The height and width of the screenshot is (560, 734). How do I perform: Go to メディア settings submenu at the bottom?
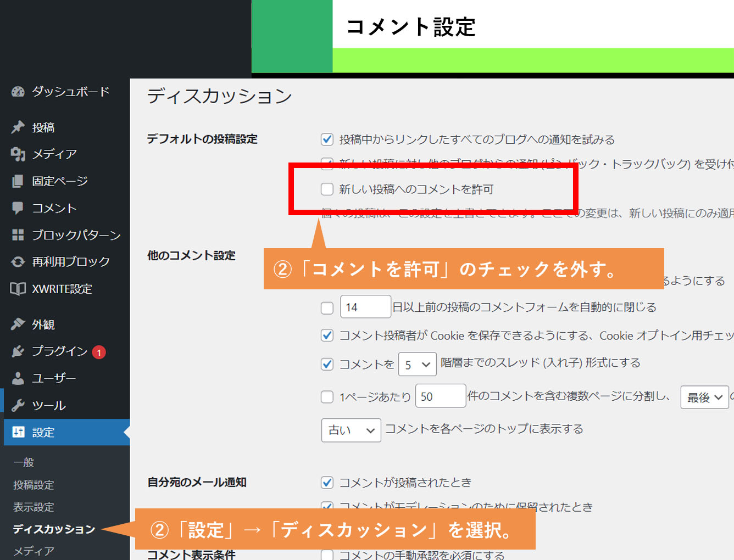[x=34, y=551]
